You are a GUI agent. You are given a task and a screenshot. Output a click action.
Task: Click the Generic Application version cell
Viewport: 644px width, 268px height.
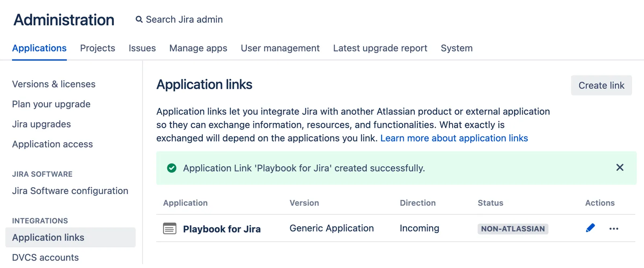click(x=332, y=228)
